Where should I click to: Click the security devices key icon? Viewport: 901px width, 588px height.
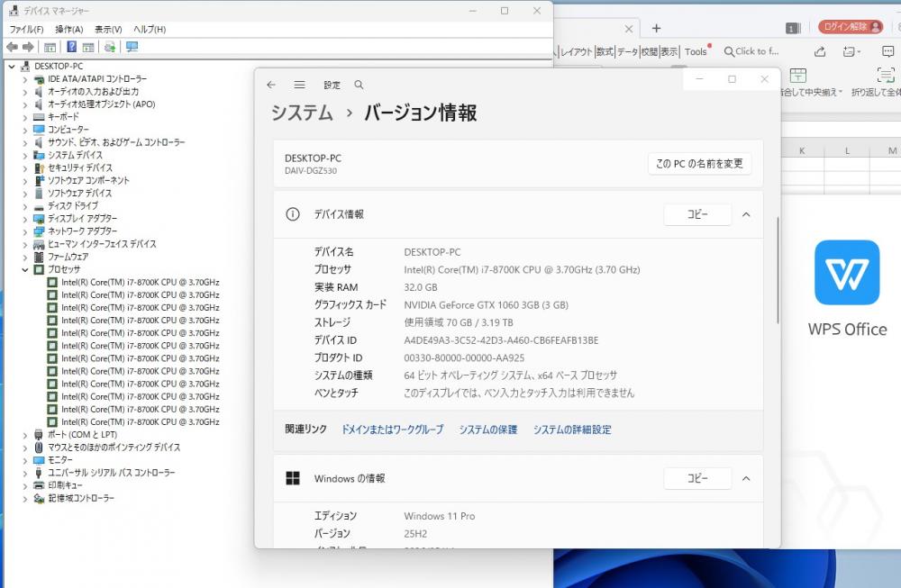[39, 167]
